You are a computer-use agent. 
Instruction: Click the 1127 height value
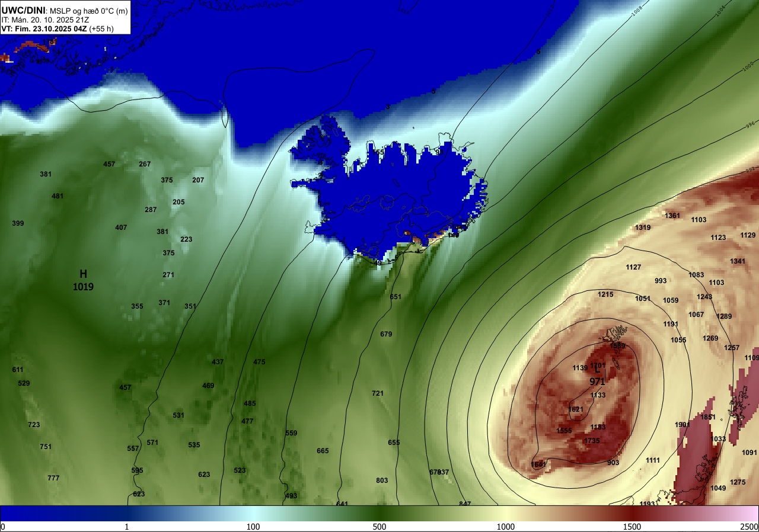click(x=633, y=267)
